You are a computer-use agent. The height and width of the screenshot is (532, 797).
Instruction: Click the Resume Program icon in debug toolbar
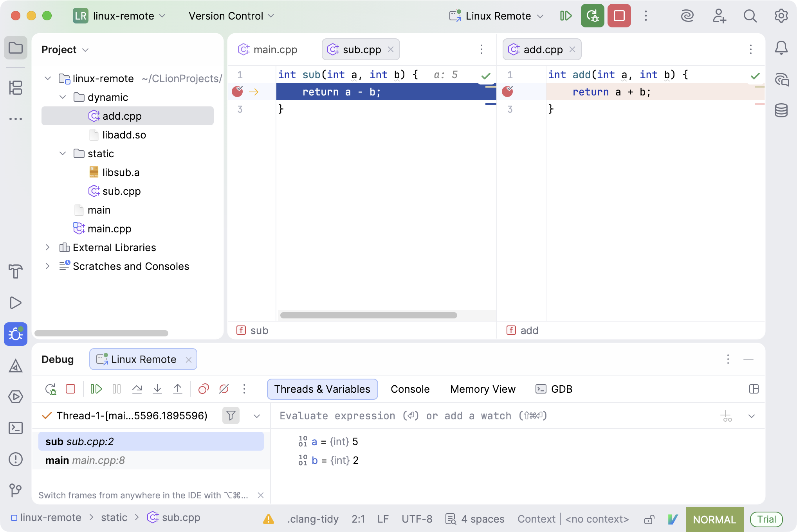point(96,389)
